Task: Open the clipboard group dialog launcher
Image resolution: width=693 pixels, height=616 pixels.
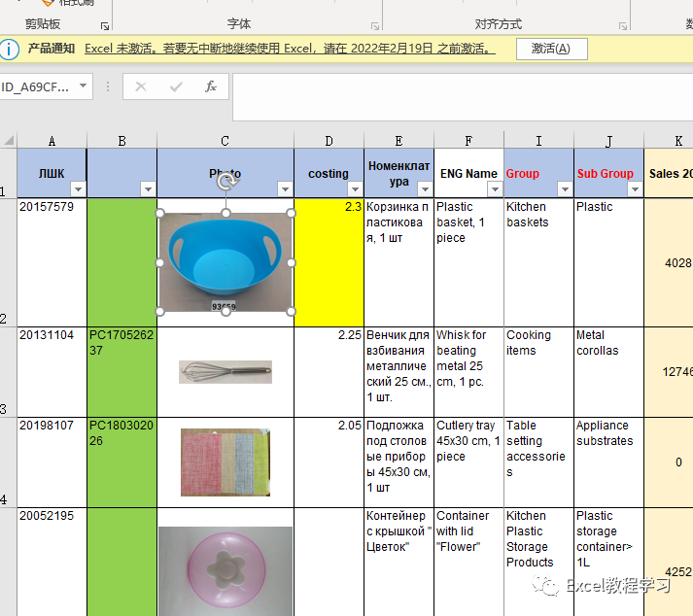Action: click(x=105, y=26)
